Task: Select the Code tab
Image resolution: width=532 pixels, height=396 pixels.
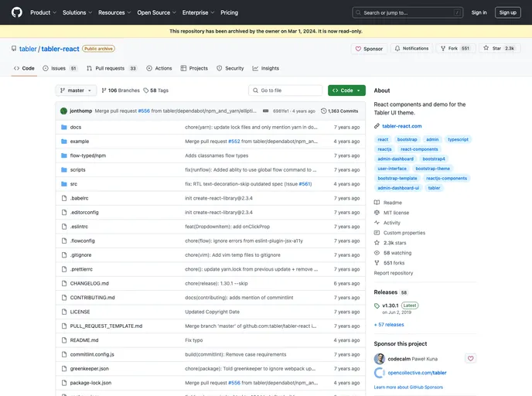Action: pyautogui.click(x=24, y=68)
